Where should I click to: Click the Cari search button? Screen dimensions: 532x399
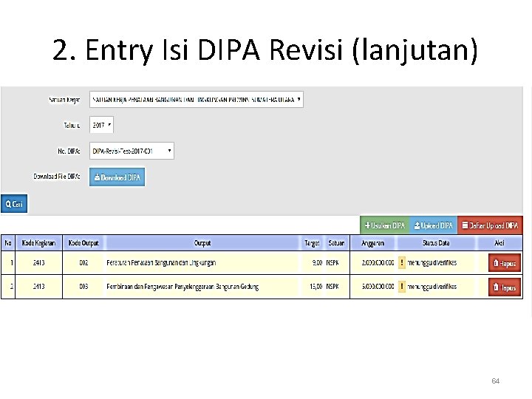tap(14, 204)
